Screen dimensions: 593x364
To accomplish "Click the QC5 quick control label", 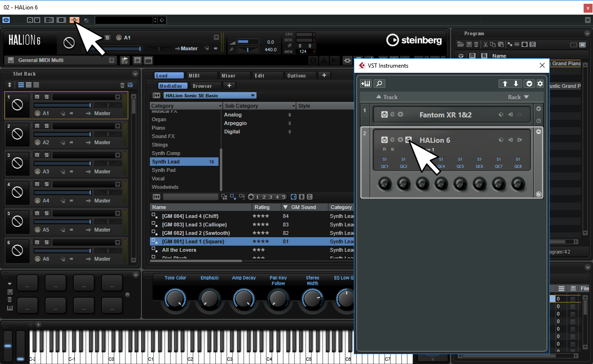I will coord(460,166).
